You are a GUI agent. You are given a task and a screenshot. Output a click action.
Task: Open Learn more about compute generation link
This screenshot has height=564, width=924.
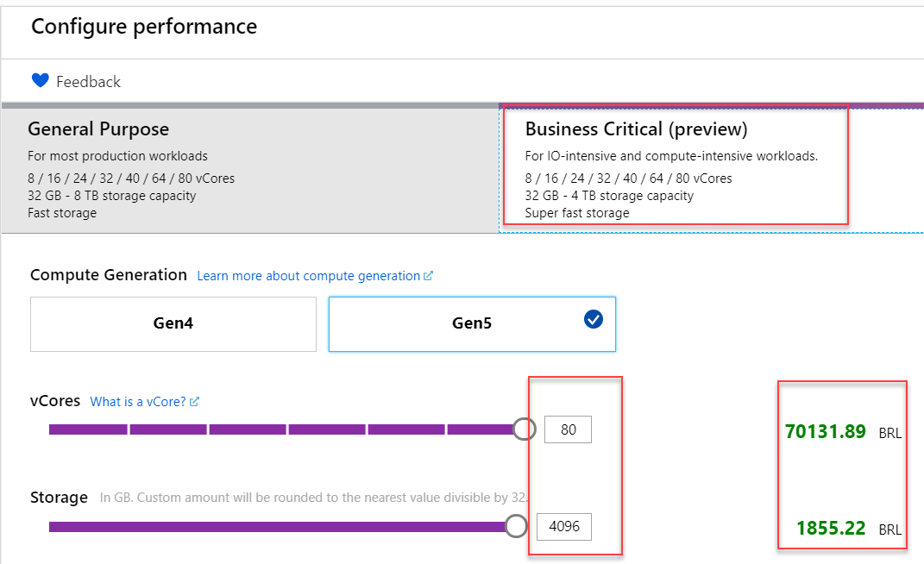click(308, 276)
